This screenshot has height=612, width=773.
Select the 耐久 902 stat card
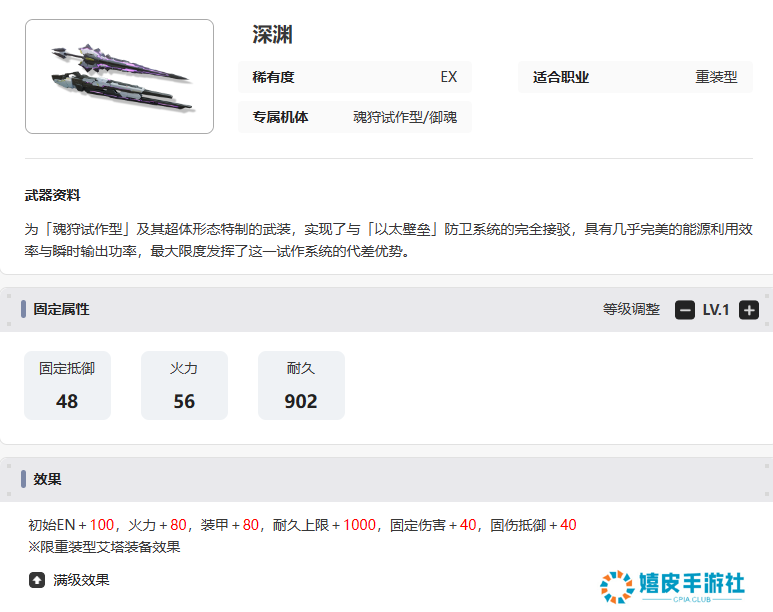[301, 385]
